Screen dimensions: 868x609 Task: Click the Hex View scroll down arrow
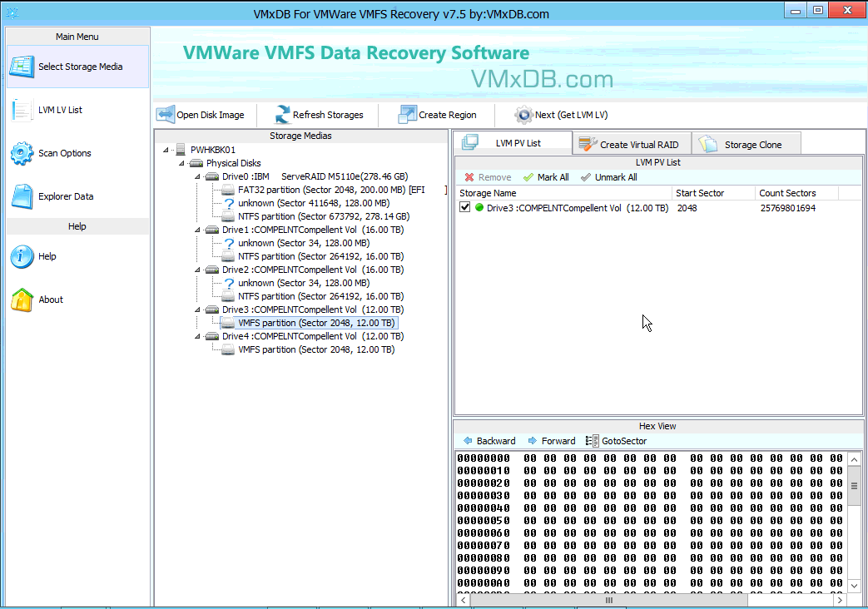854,585
